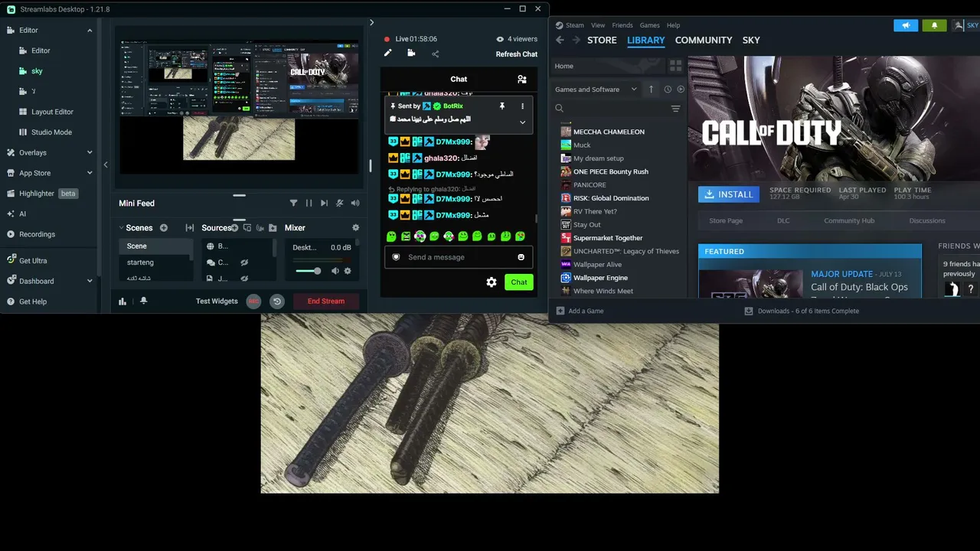980x551 pixels.
Task: Unpin the BotRix pinned chat message
Action: tap(502, 106)
